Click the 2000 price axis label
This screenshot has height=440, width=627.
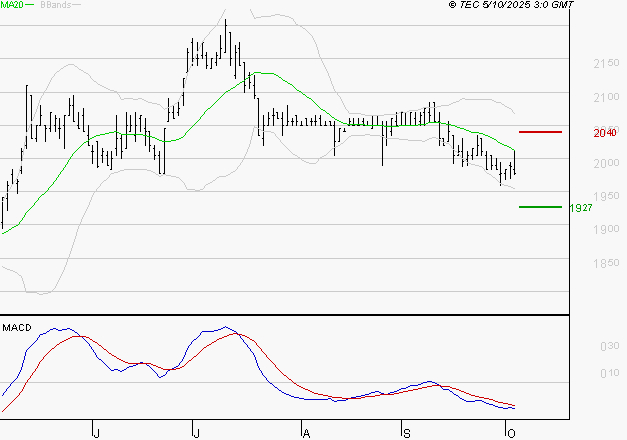click(x=606, y=163)
